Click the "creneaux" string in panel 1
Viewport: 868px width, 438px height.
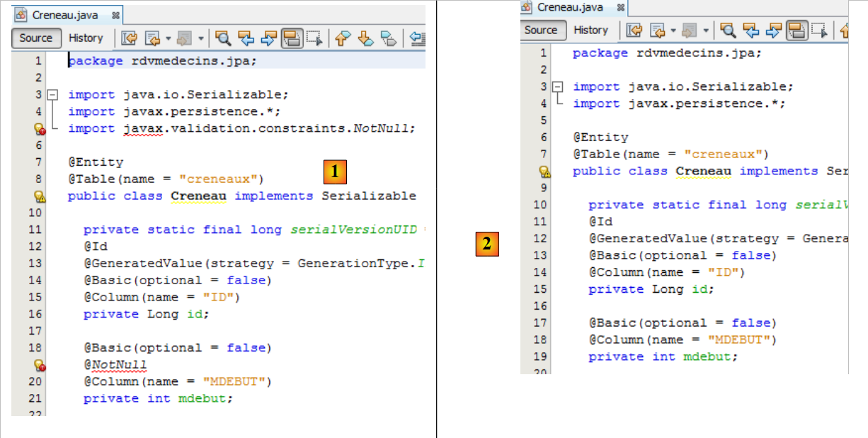pos(220,179)
